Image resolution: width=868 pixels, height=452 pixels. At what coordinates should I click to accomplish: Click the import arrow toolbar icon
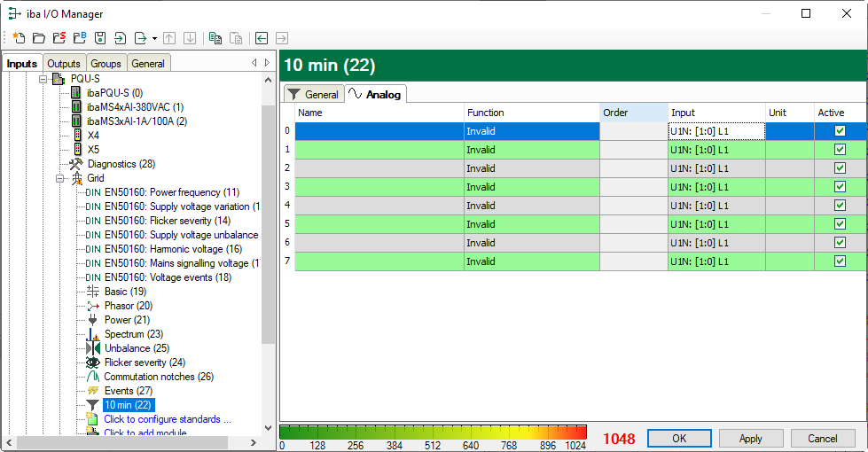tap(121, 38)
